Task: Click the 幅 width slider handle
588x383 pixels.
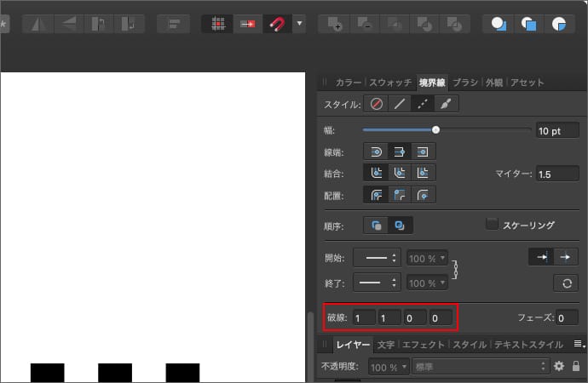Action: coord(435,130)
